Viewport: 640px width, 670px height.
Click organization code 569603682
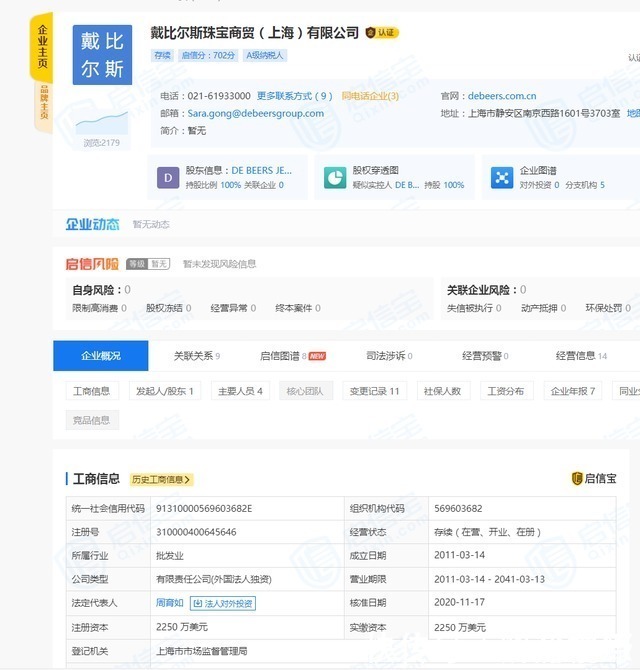click(458, 508)
